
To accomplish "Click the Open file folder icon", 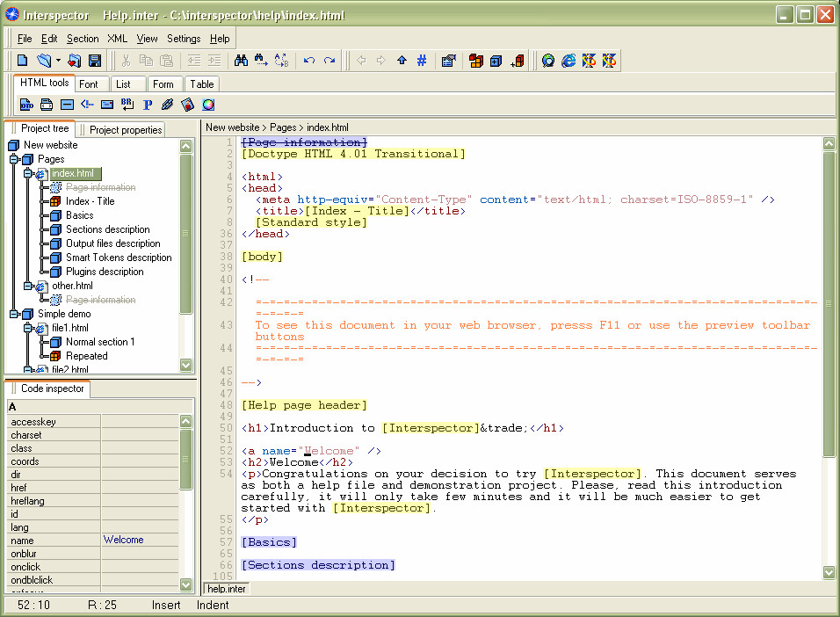I will (x=43, y=61).
